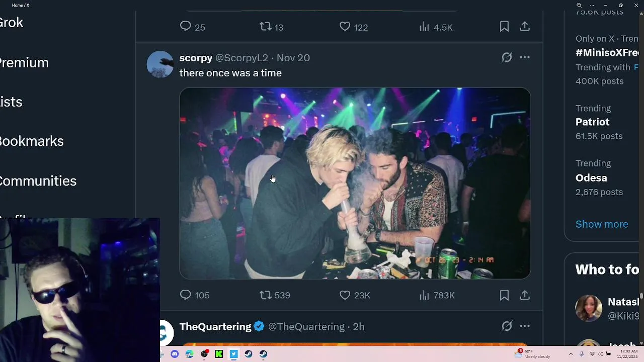Screen dimensions: 644x362
Task: Open Discord from the taskbar
Action: 175,354
